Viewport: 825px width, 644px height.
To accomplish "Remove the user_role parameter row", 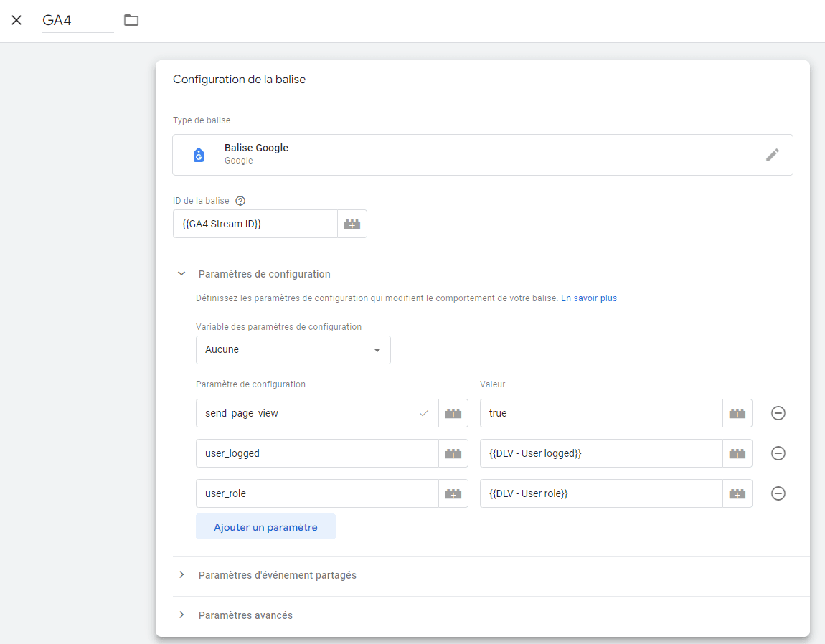I will click(778, 493).
